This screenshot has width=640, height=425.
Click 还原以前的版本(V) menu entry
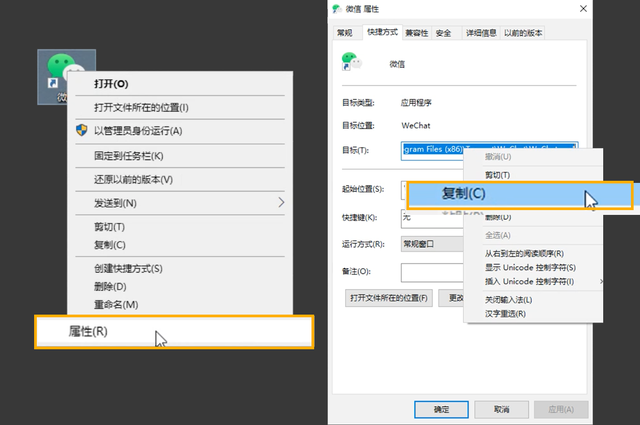click(180, 179)
